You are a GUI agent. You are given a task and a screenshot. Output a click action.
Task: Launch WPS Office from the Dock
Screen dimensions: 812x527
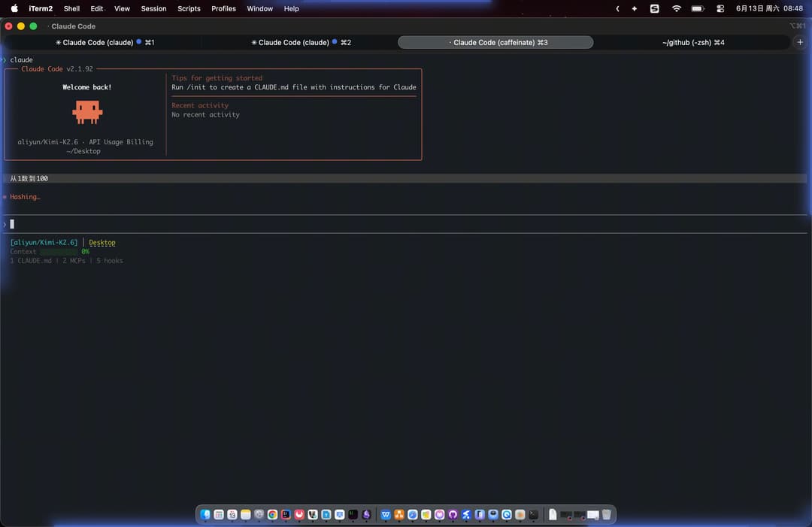pos(386,514)
